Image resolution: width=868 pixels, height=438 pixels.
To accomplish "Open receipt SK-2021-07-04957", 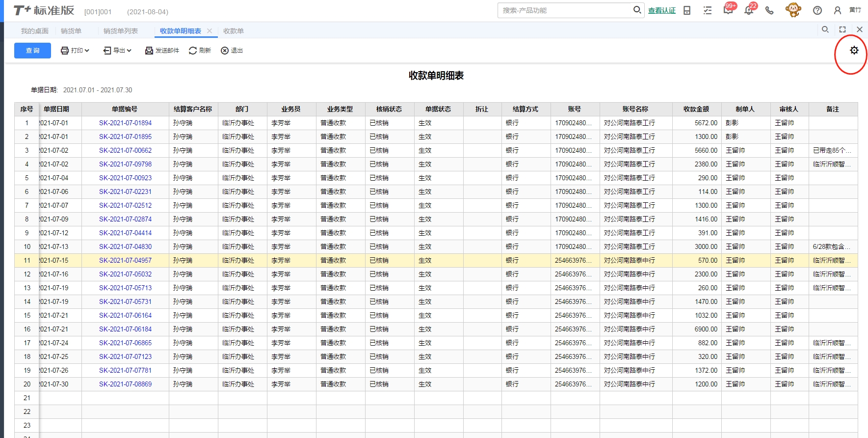I will tap(125, 260).
